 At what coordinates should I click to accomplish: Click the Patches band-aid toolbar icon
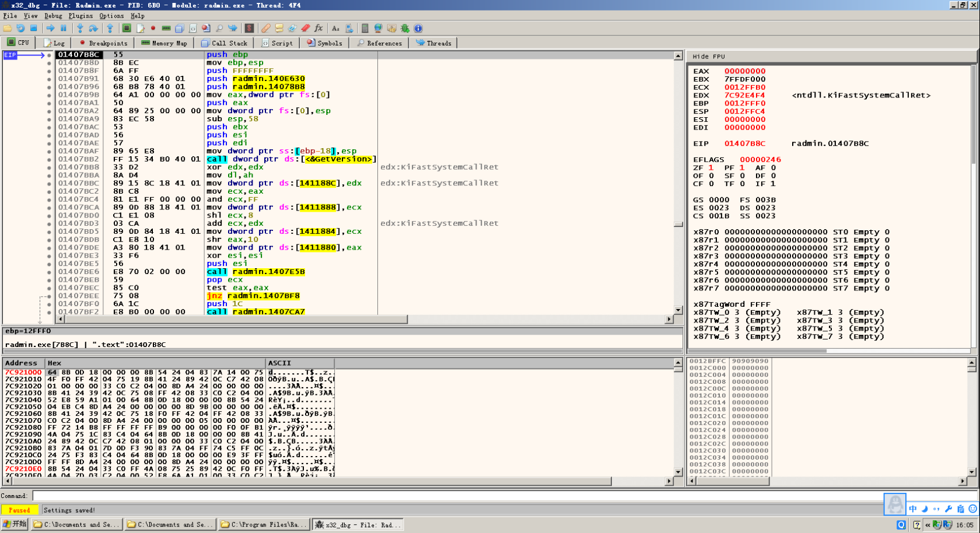(x=266, y=28)
